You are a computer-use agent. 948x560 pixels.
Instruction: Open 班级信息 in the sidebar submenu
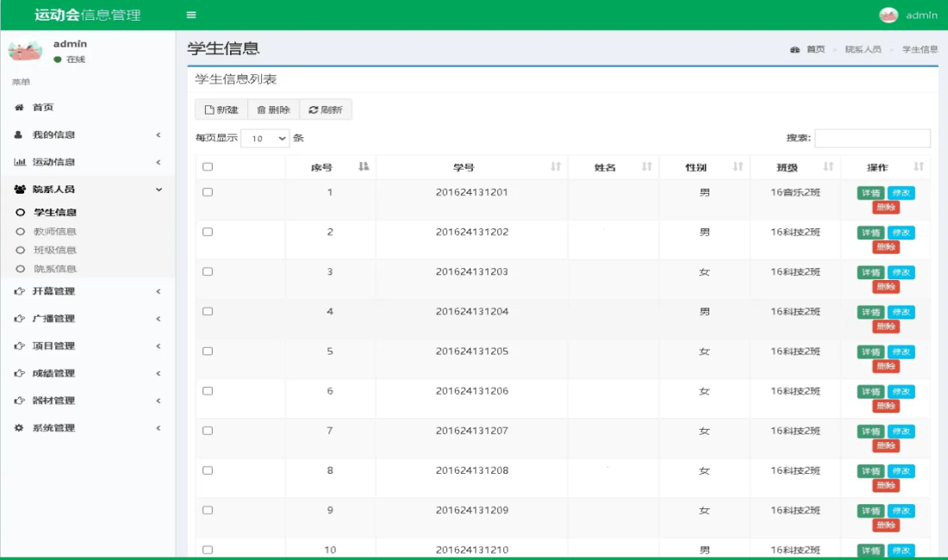pos(55,250)
